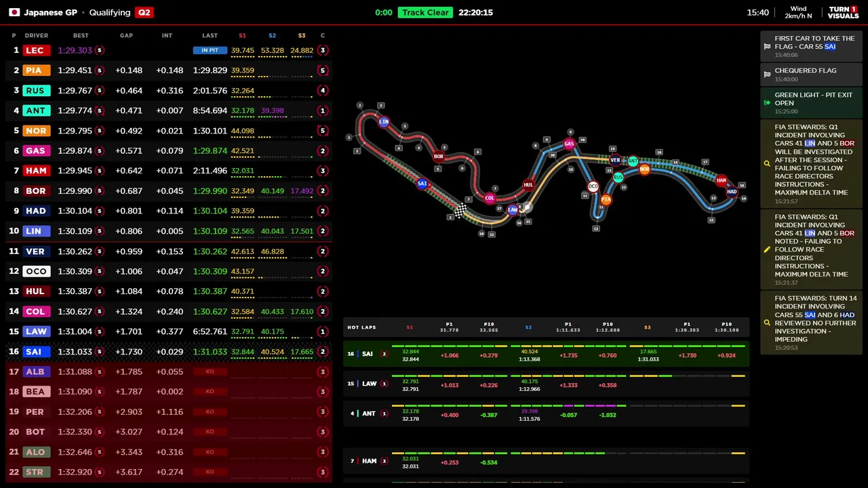Select VER car marker on the track map
Viewport: 868px width, 488px height.
tap(615, 160)
